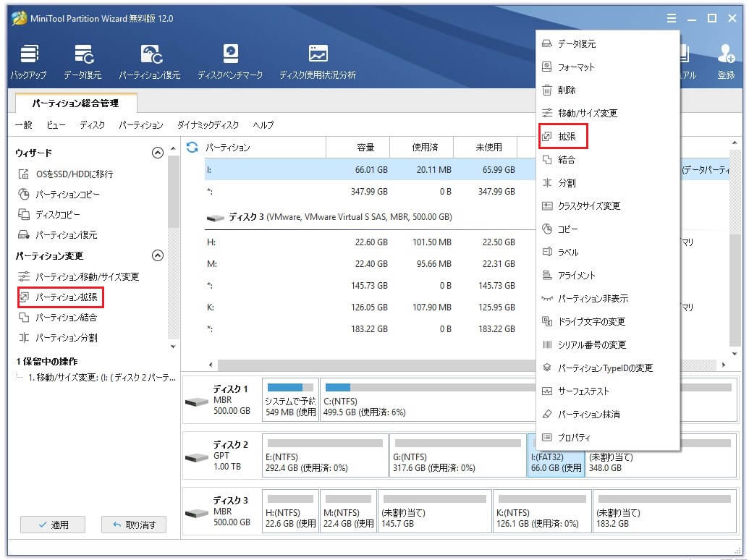The height and width of the screenshot is (560, 749).
Task: Choose 拡張 in the context menu
Action: (567, 137)
